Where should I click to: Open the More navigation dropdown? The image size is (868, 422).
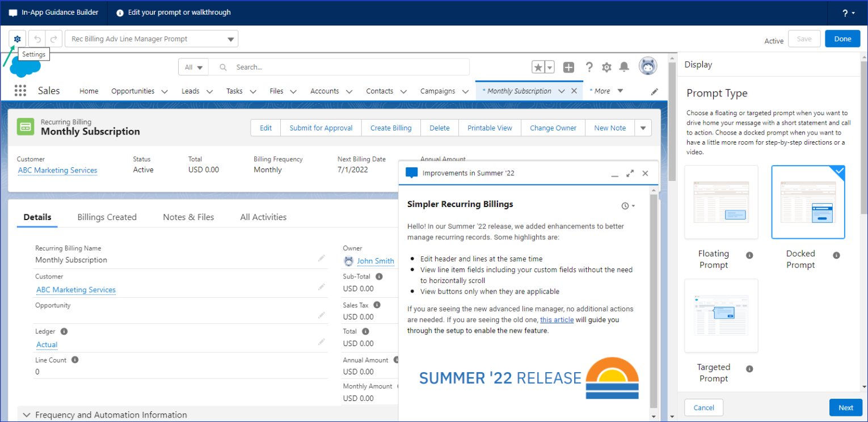pos(606,91)
